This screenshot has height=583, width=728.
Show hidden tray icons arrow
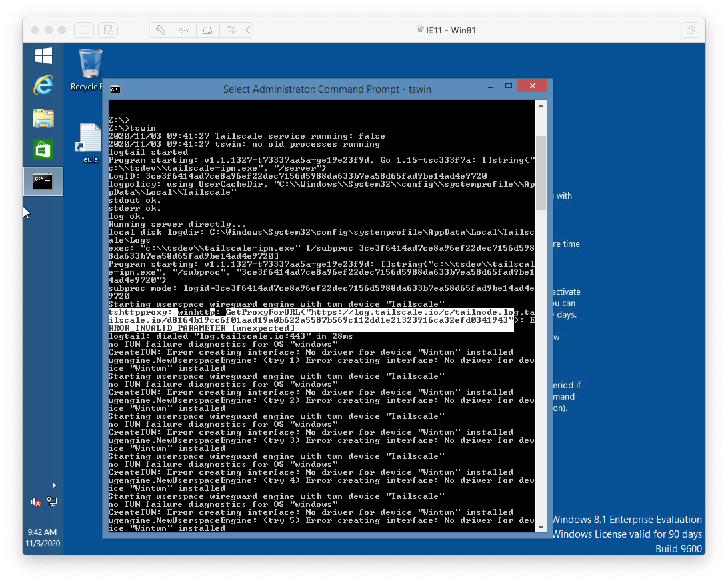coord(54,485)
